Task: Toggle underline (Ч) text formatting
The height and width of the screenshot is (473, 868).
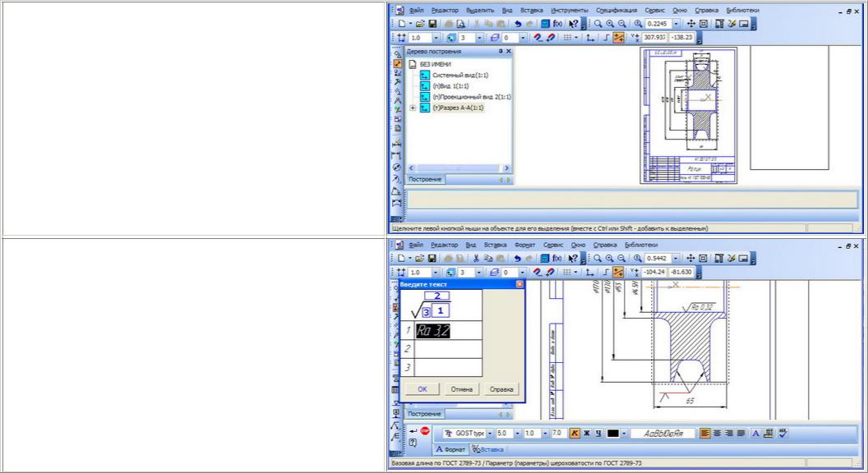Action: pos(598,433)
